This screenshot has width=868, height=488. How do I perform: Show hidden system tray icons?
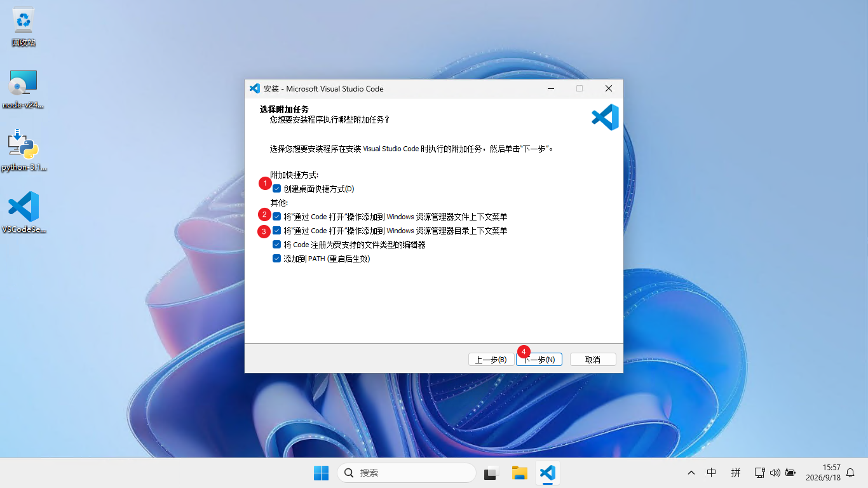tap(691, 473)
